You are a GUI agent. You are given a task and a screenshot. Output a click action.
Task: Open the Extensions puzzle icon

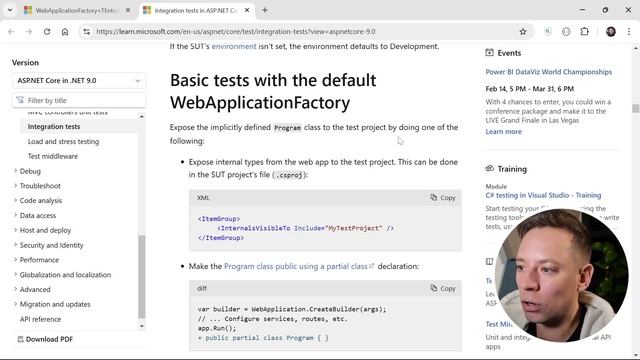pyautogui.click(x=584, y=31)
